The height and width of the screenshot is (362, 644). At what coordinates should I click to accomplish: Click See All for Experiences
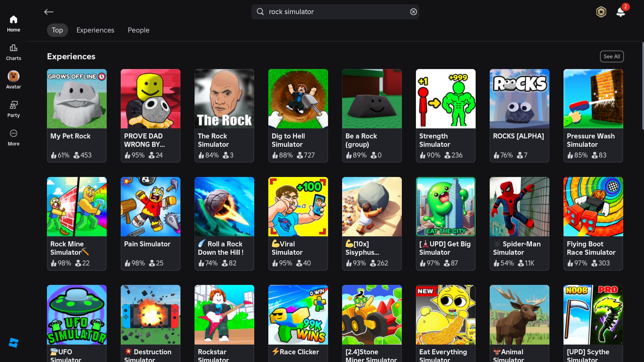(611, 56)
